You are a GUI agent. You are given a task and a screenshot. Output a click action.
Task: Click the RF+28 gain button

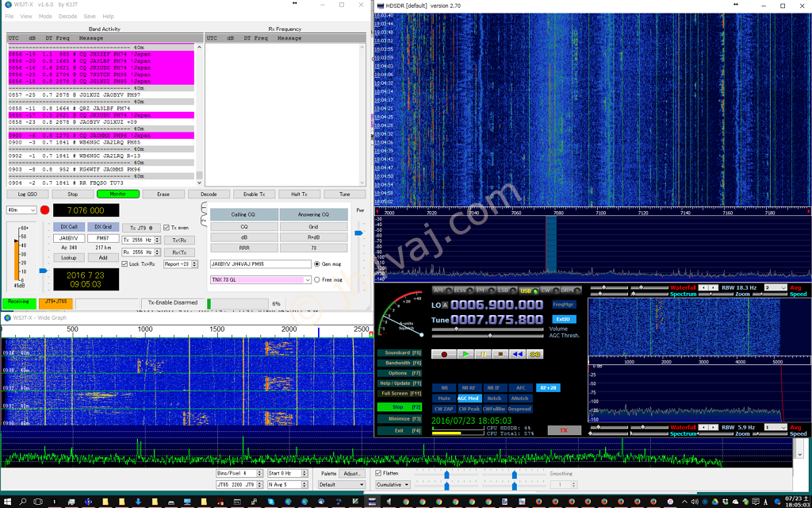pos(548,387)
